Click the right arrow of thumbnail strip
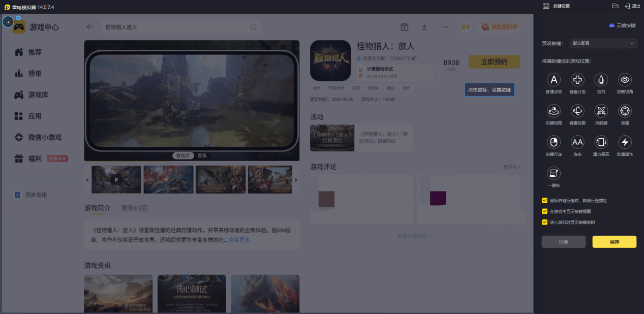Image resolution: width=644 pixels, height=314 pixels. pos(296,180)
